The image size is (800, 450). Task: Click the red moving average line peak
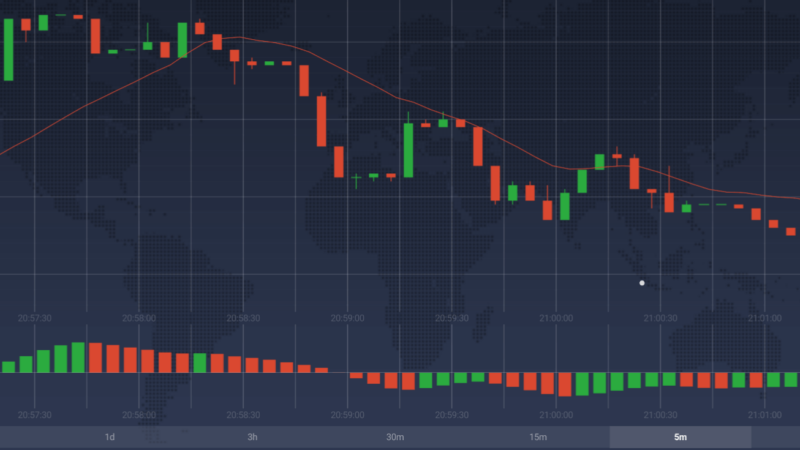[232, 39]
